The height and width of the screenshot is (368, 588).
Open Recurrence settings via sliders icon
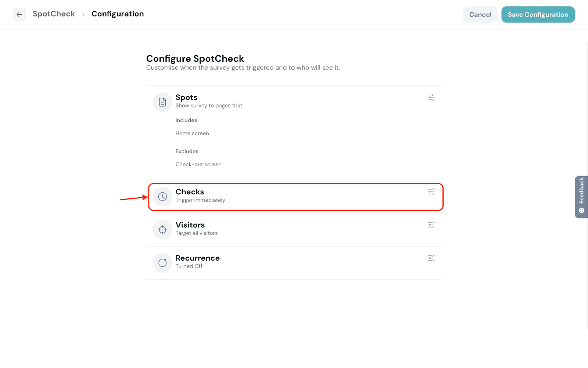pos(431,258)
